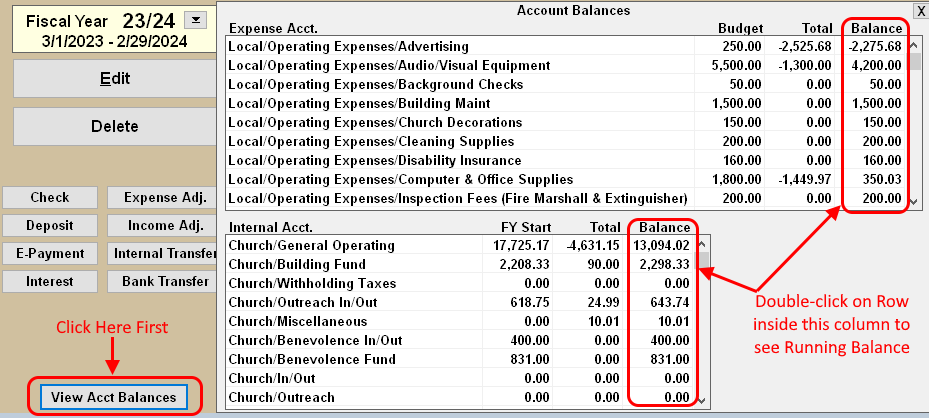The height and width of the screenshot is (418, 929).
Task: Close the Account Balances panel with X
Action: [920, 10]
